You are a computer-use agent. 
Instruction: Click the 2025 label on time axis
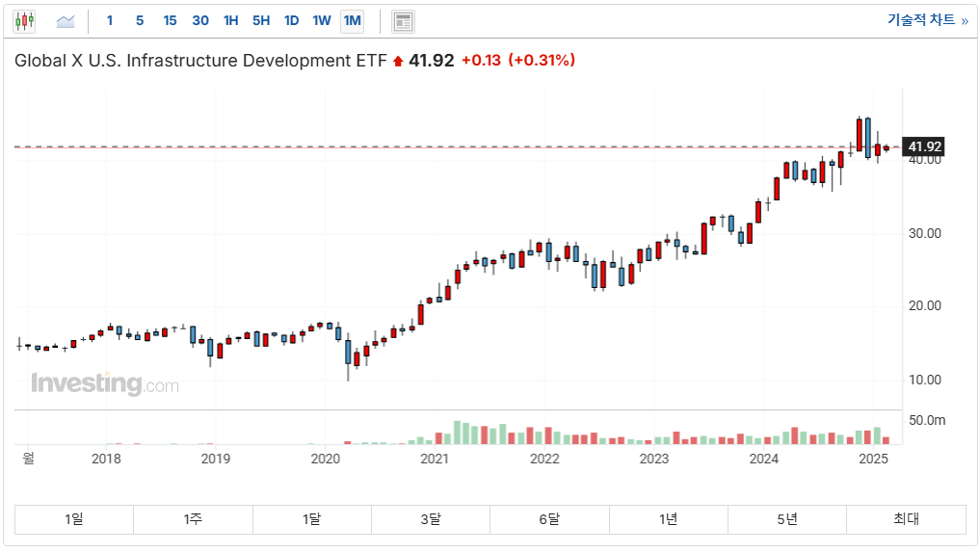coord(873,459)
